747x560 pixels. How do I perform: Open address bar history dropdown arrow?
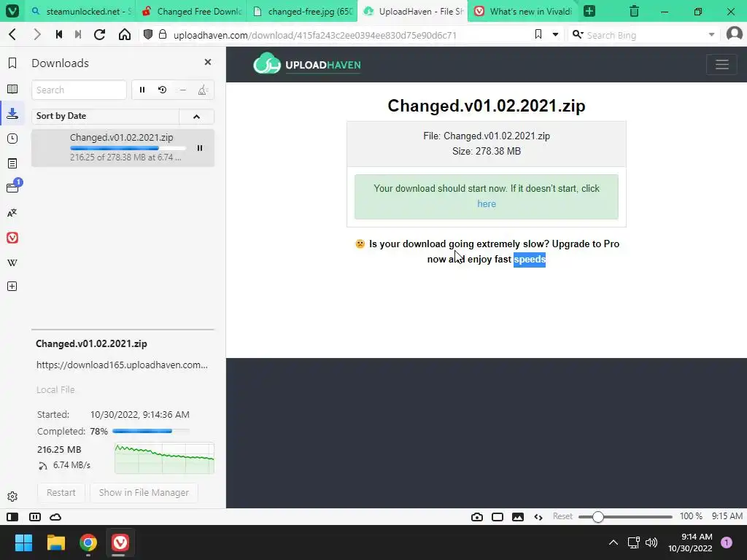555,34
